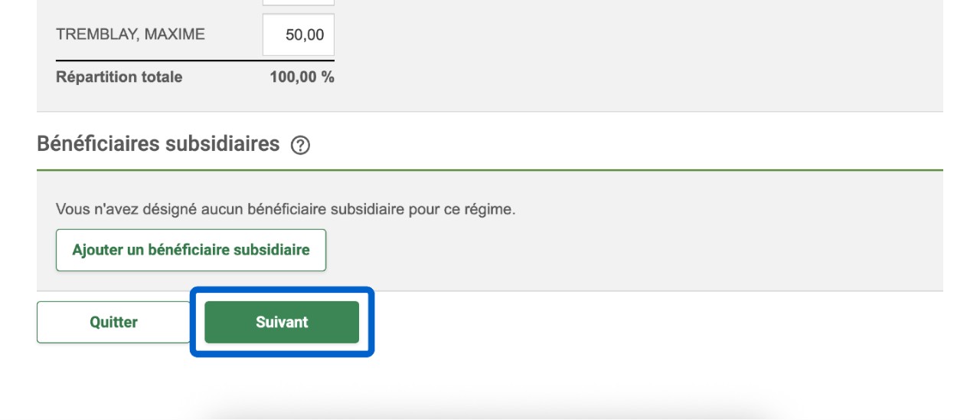Click the Bénéficiaires subsidiaires section heading
This screenshot has height=420, width=980.
pos(158,144)
